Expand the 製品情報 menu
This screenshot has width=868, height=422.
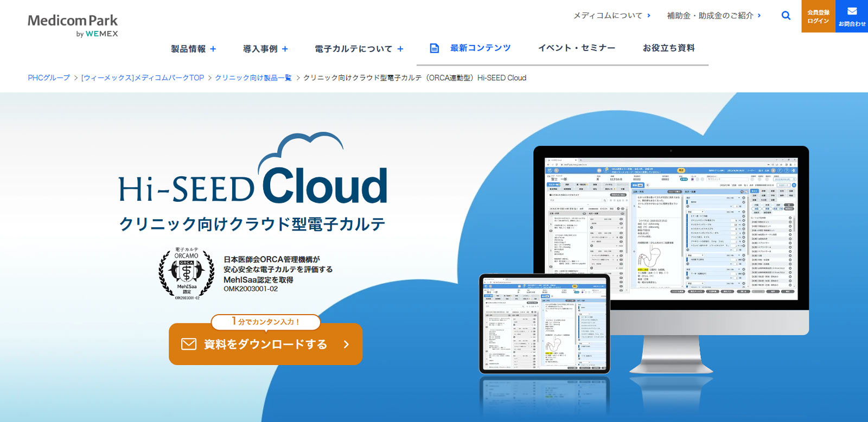(x=194, y=49)
